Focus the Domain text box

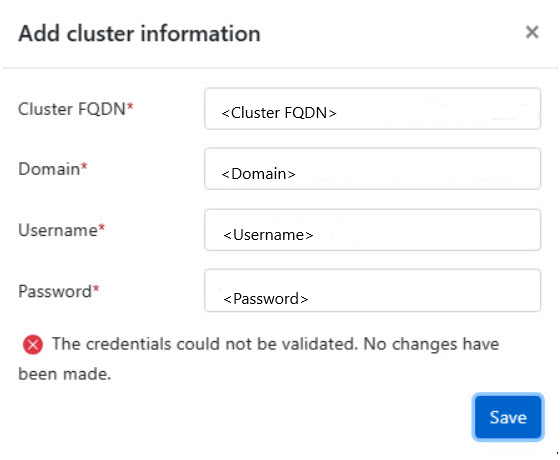click(x=372, y=169)
